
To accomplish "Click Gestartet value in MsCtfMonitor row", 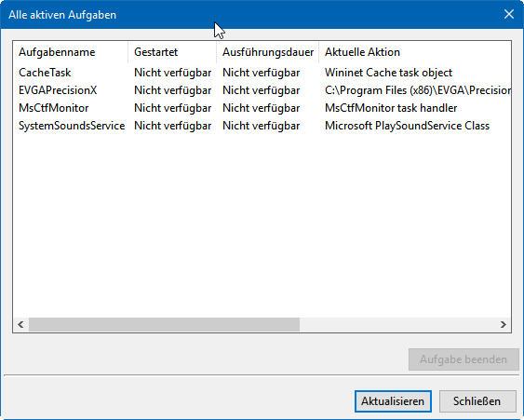I will pos(173,108).
